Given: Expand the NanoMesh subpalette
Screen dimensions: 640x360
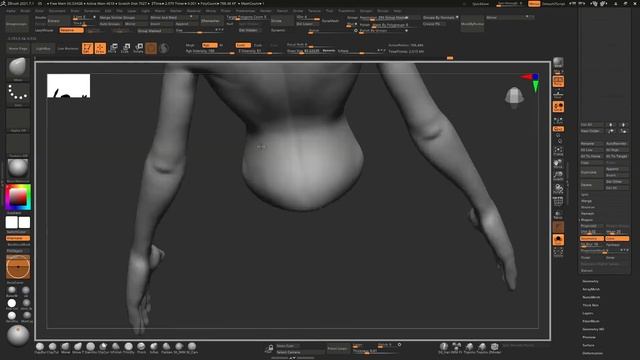Looking at the screenshot, I should tap(591, 297).
